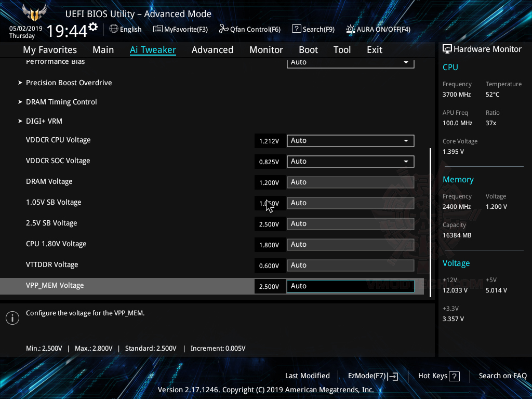Select the Ai Tweaker tab
The height and width of the screenshot is (399, 532).
153,50
